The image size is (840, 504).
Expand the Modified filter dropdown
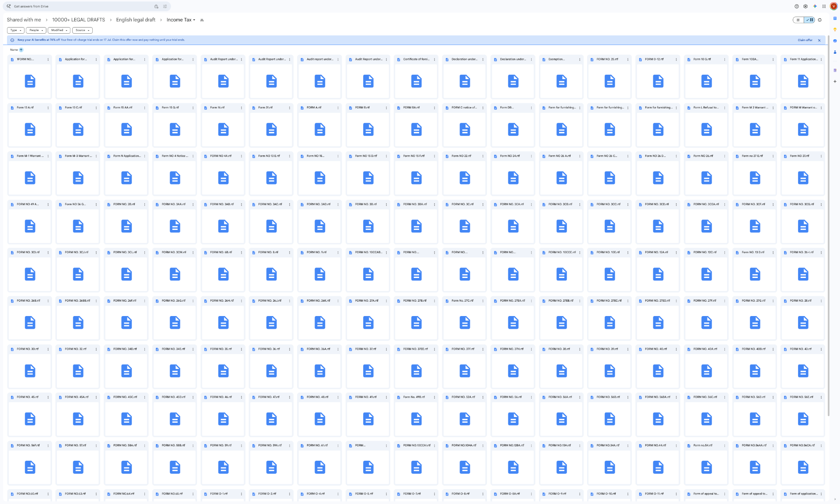point(59,30)
